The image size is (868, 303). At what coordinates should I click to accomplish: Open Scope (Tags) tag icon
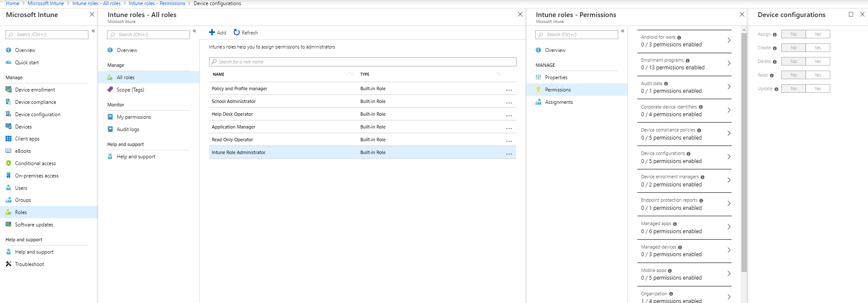point(110,90)
